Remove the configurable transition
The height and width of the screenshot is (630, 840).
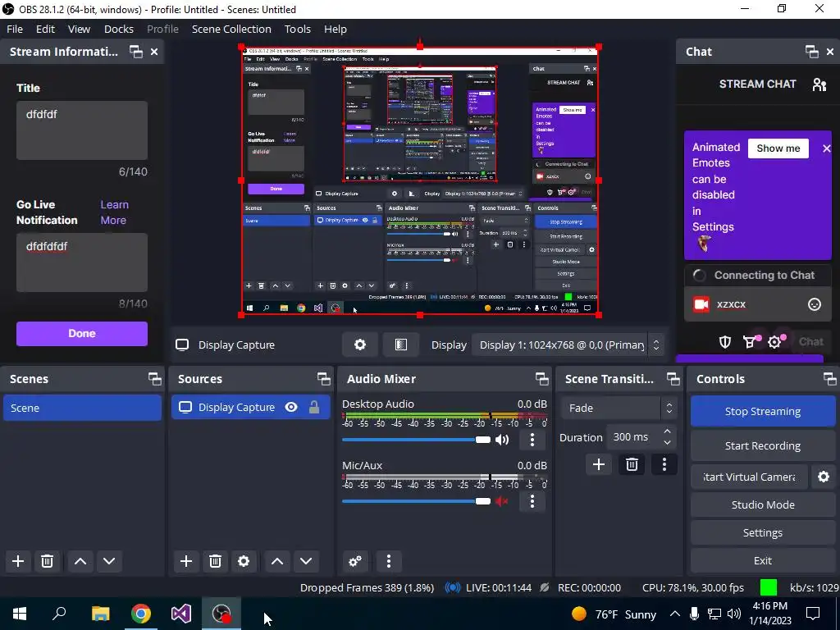[632, 464]
